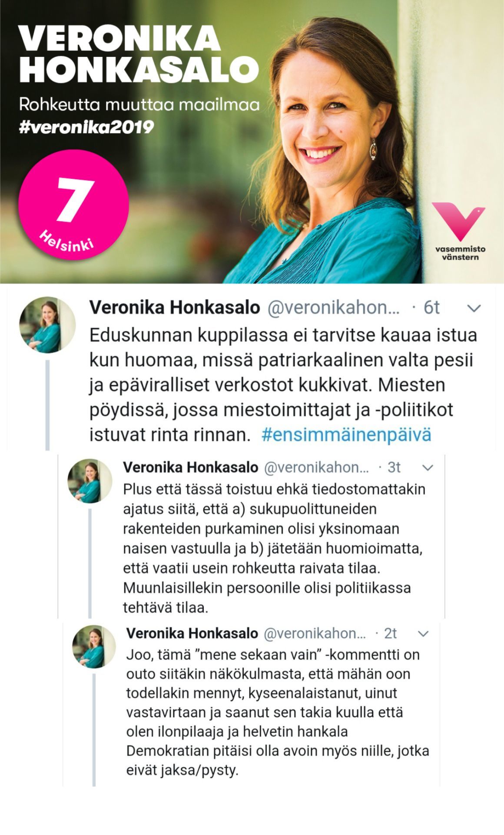Open dropdown chevron on 2t tweet

coord(423,634)
